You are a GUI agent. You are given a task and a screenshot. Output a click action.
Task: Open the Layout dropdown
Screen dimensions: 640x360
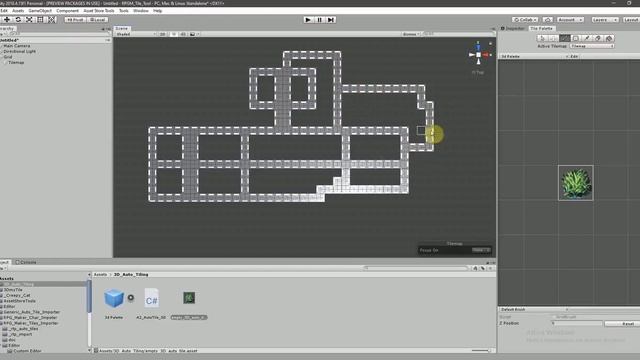(x=632, y=20)
